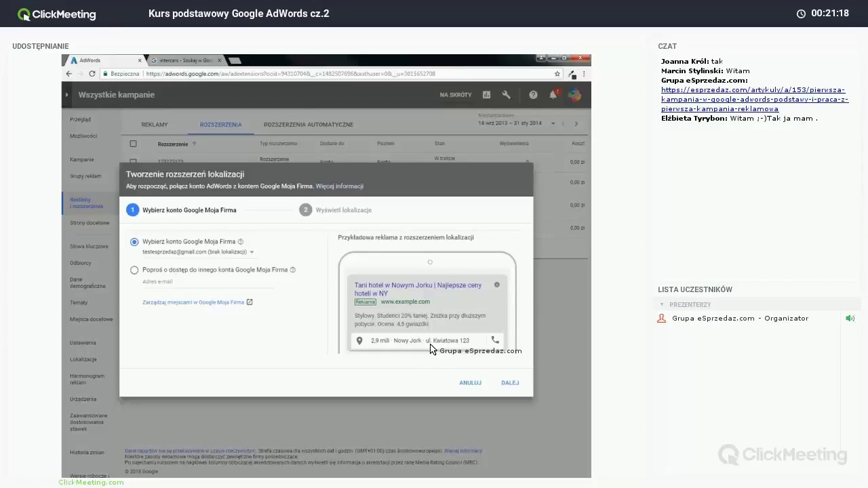This screenshot has width=868, height=488.
Task: Click the Dalej button in dialog
Action: pos(510,383)
